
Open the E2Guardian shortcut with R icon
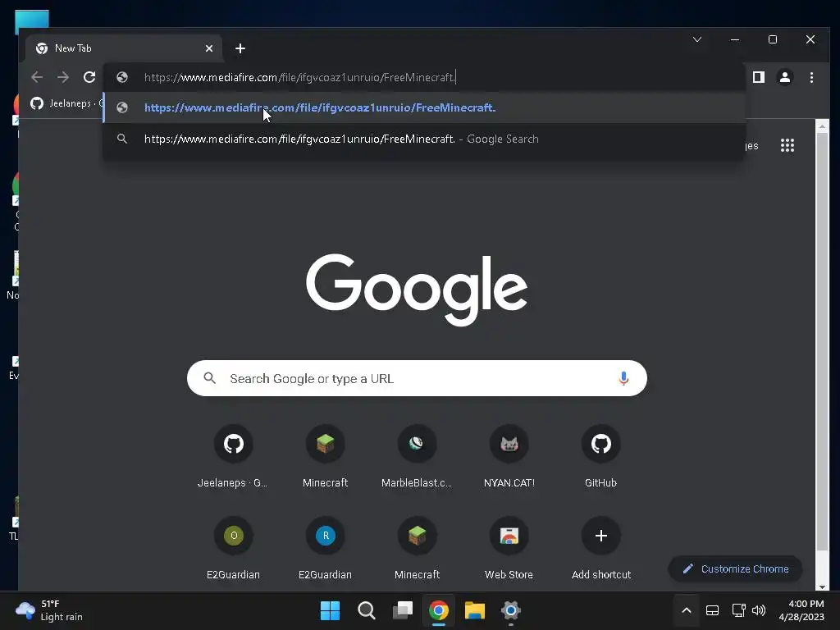[x=325, y=549]
